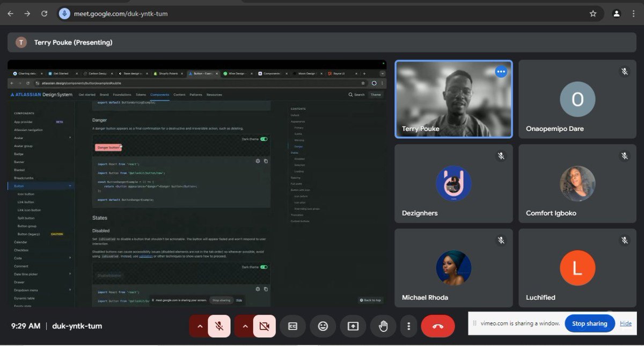Image resolution: width=644 pixels, height=346 pixels.
Task: Click the Theme button in Atlassian header
Action: pyautogui.click(x=376, y=95)
